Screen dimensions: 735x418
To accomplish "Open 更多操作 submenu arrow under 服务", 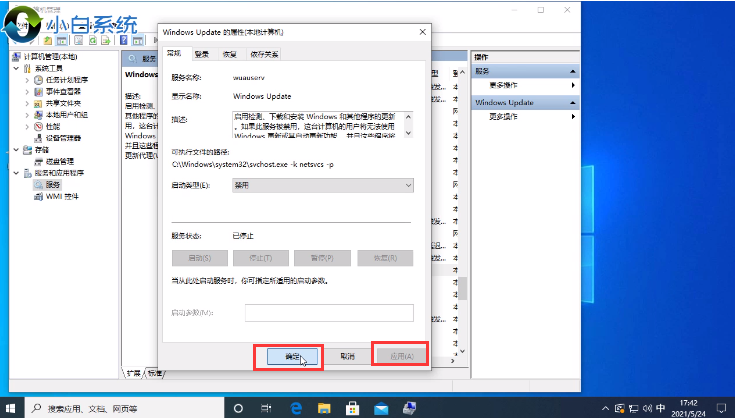I will [573, 85].
